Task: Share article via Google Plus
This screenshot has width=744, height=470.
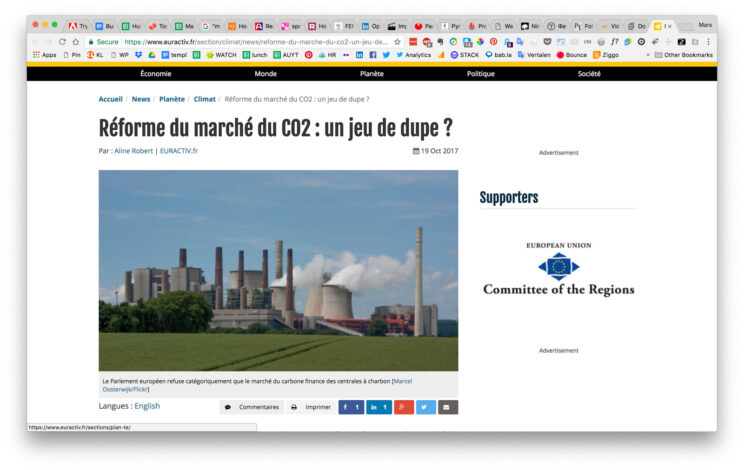Action: point(403,407)
